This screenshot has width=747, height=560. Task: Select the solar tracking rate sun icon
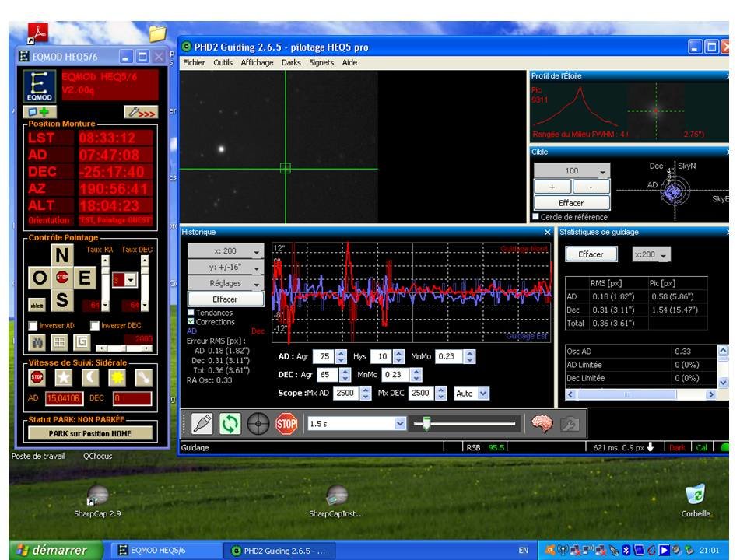click(x=118, y=377)
